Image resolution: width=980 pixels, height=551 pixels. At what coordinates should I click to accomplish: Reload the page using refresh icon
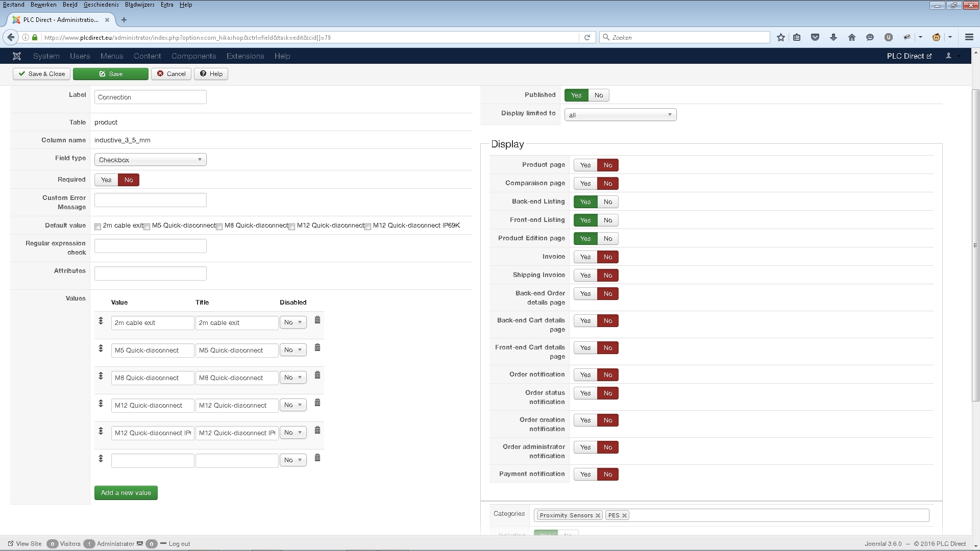point(587,37)
